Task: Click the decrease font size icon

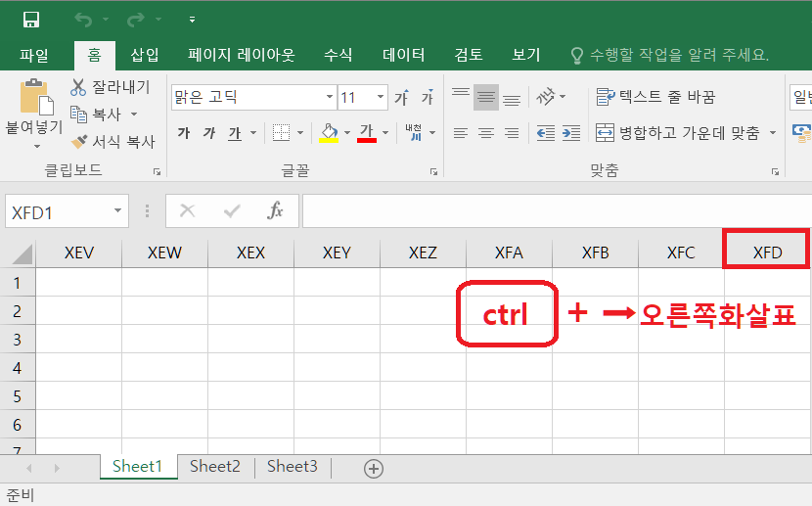Action: click(428, 97)
